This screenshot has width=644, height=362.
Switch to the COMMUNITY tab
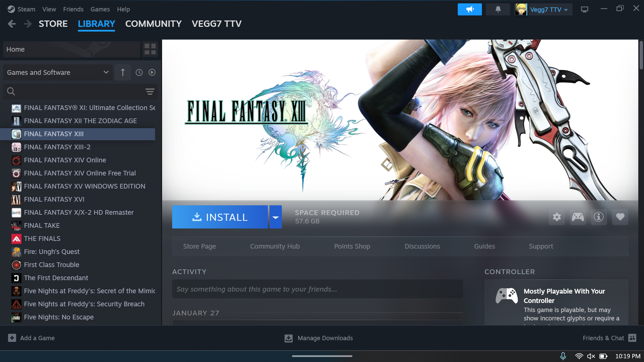coord(153,24)
